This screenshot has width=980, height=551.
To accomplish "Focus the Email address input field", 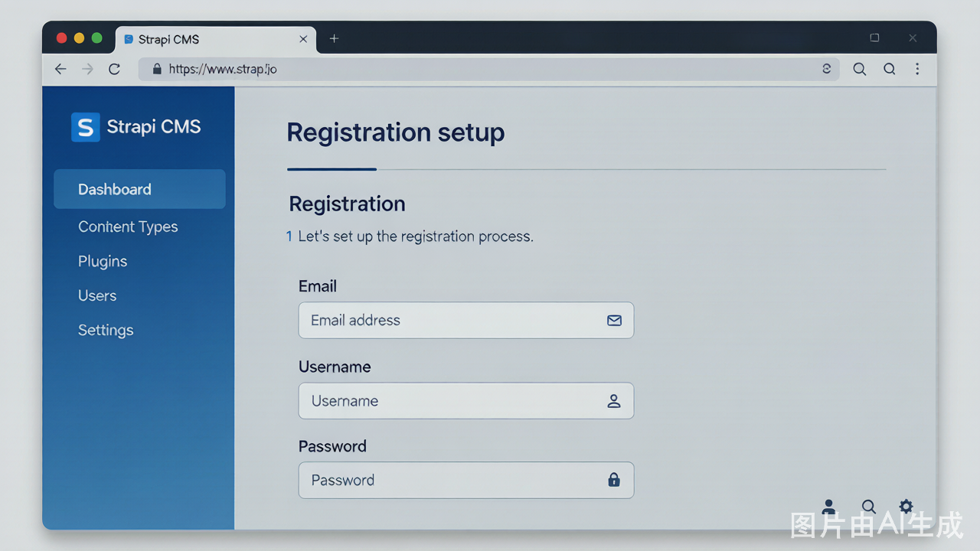I will (x=466, y=320).
